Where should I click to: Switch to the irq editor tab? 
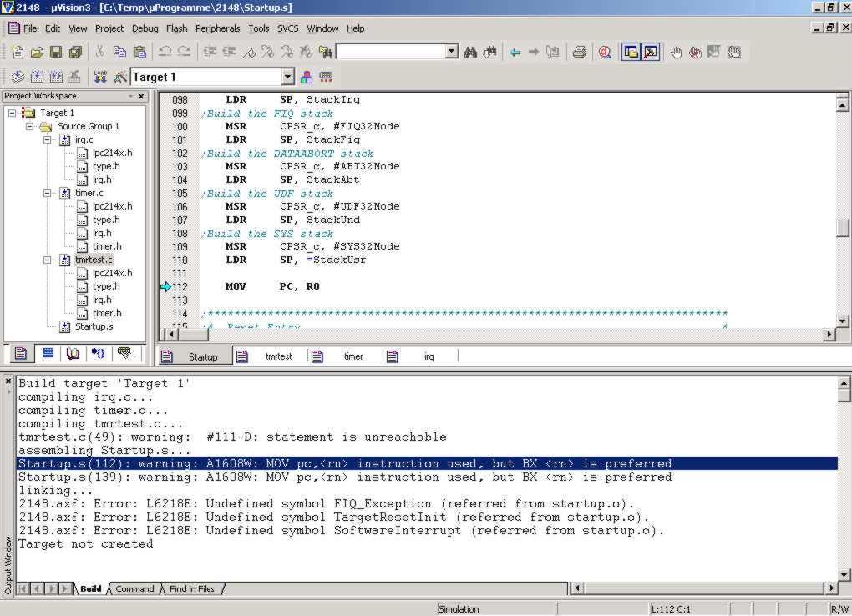tap(420, 356)
